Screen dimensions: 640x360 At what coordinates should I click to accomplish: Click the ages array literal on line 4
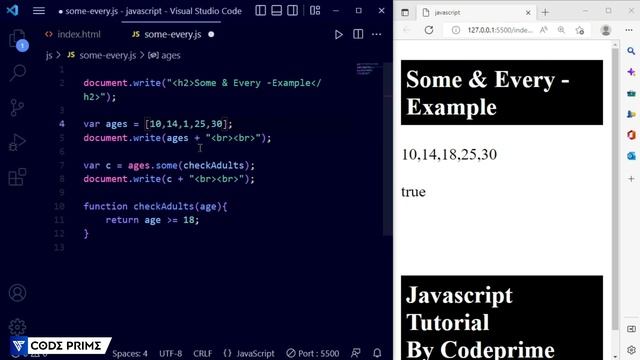pyautogui.click(x=186, y=124)
